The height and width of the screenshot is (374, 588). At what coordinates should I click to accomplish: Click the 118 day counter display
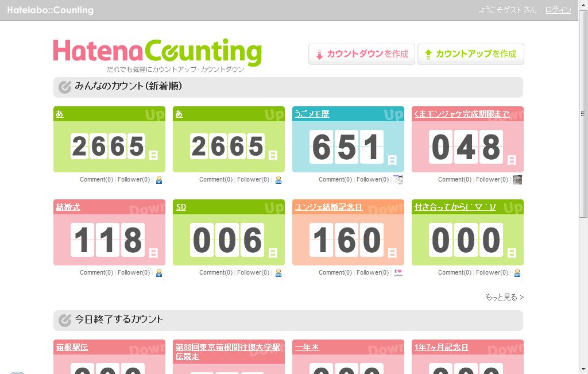[x=107, y=240]
